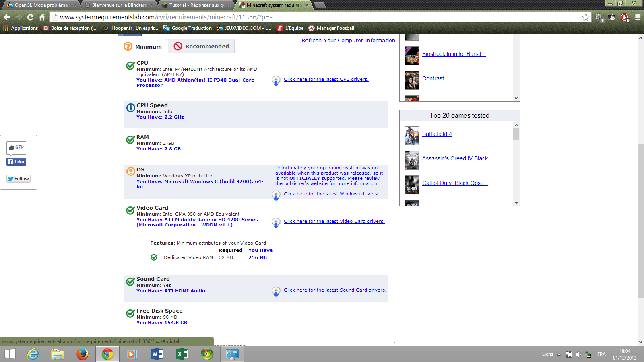Open the Google Traduction bookmark
The image size is (644, 362).
(x=188, y=28)
